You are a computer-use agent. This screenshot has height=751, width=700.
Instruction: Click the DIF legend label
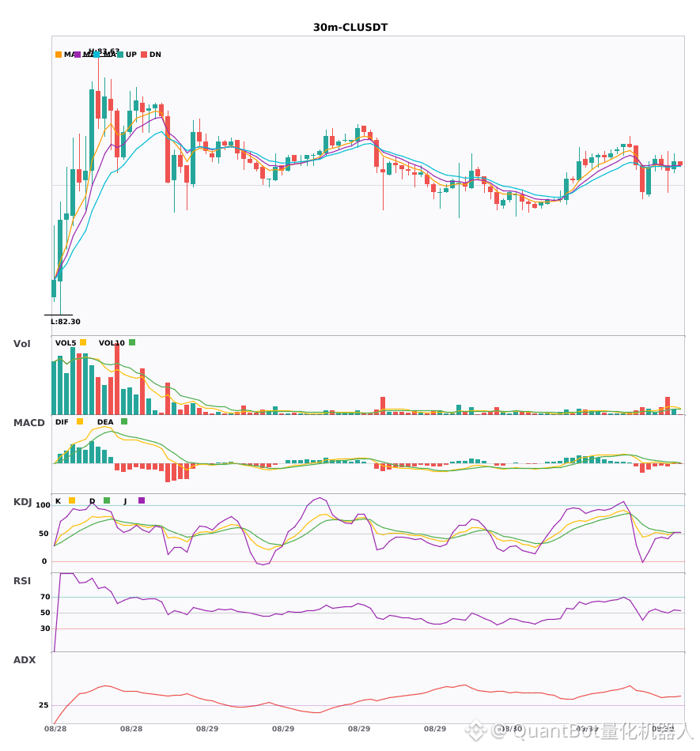click(62, 422)
